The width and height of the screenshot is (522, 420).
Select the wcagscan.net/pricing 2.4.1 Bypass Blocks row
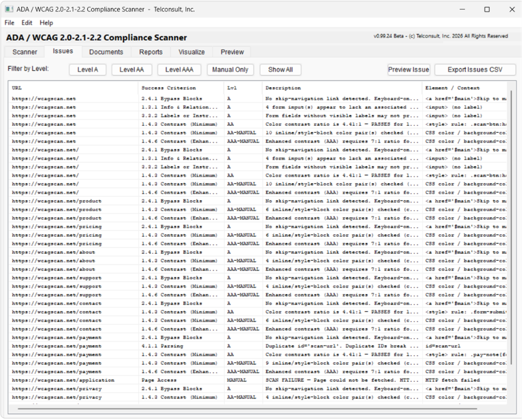point(258,227)
